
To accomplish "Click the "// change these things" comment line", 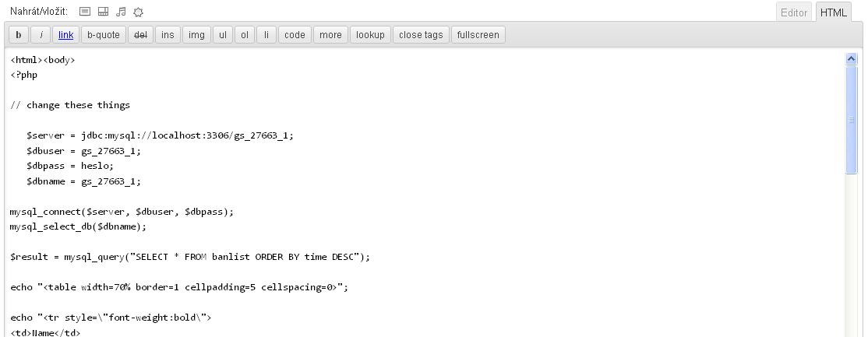I will click(70, 105).
